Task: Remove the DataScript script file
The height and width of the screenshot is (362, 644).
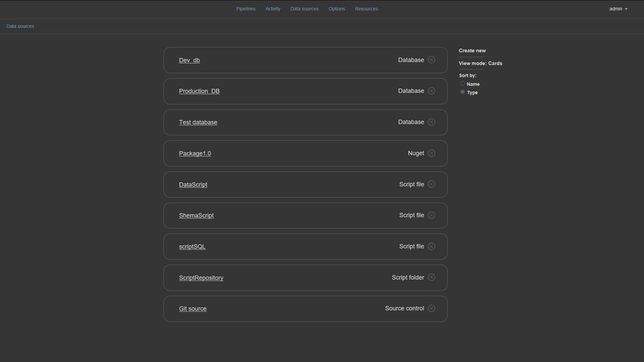Action: (432, 184)
